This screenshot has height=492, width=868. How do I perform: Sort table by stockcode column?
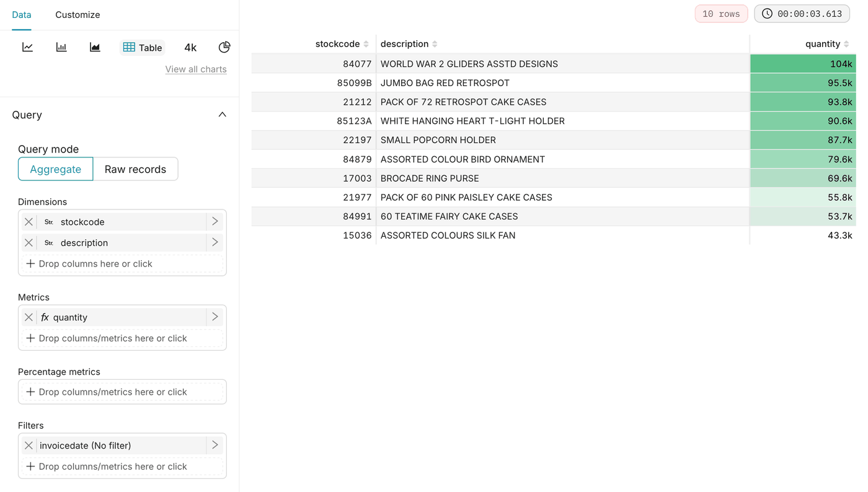point(366,44)
